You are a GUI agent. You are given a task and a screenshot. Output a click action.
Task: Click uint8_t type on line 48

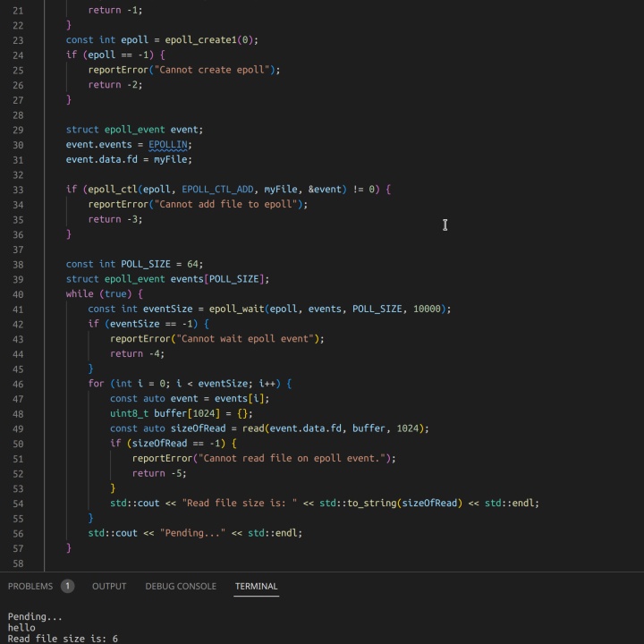(129, 413)
